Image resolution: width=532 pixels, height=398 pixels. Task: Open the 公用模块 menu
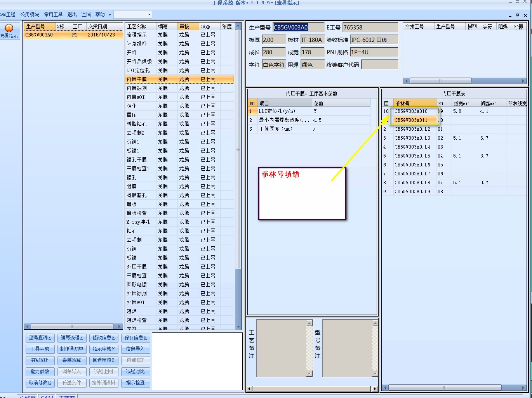click(x=30, y=14)
